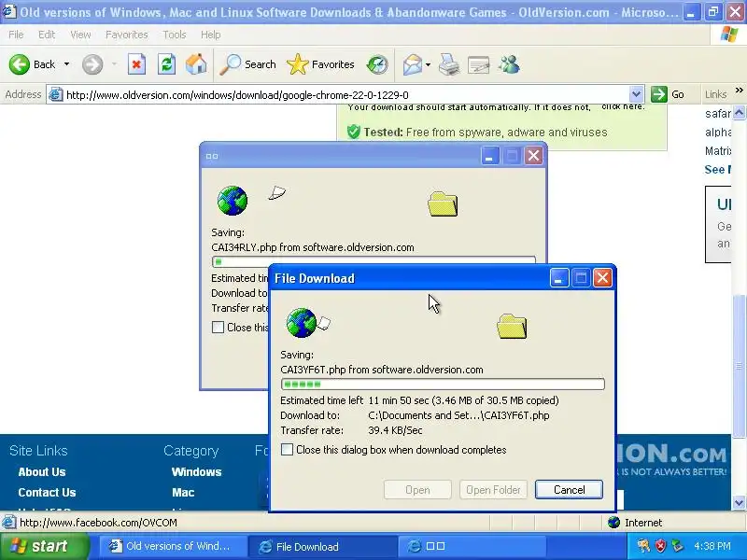Refresh the page using the Refresh icon
The width and height of the screenshot is (747, 560).
click(167, 64)
